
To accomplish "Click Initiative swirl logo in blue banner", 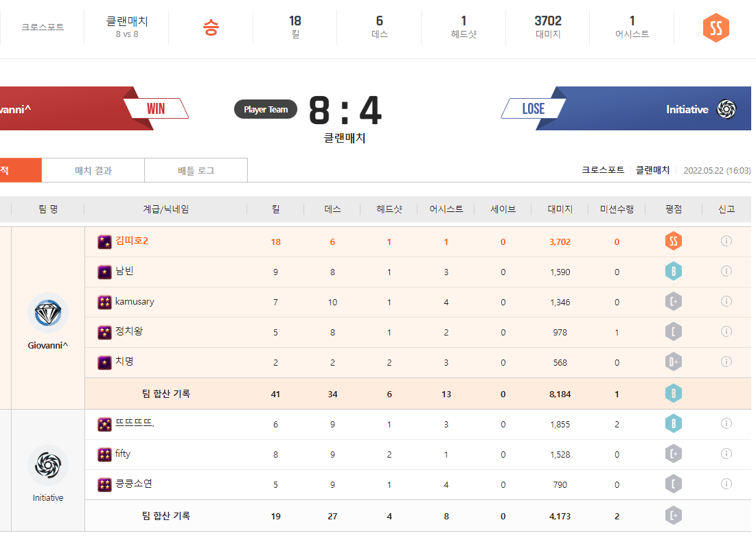I will point(726,109).
